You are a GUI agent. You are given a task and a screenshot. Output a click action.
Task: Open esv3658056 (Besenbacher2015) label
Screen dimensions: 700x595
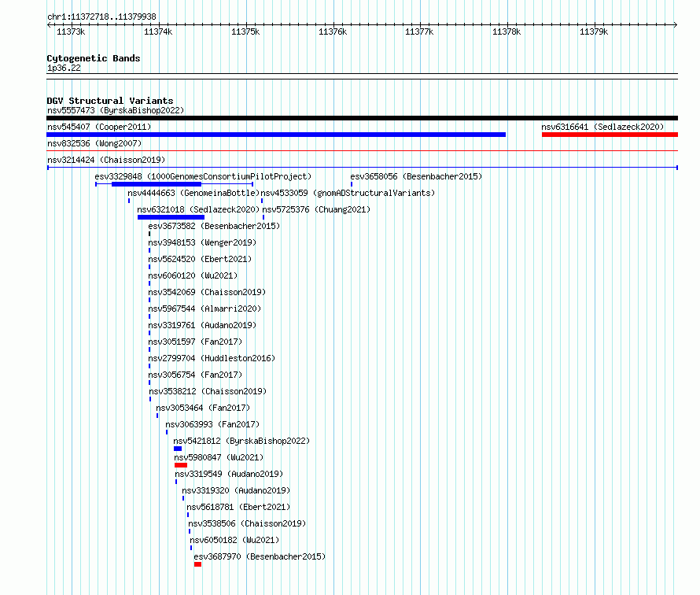coord(416,176)
